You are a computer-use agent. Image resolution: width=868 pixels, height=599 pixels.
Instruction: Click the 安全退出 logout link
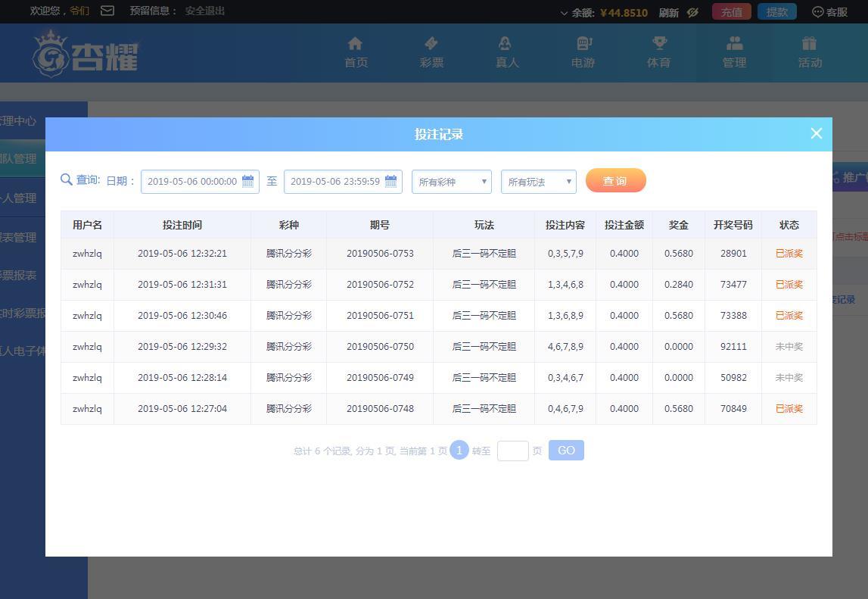tap(205, 11)
